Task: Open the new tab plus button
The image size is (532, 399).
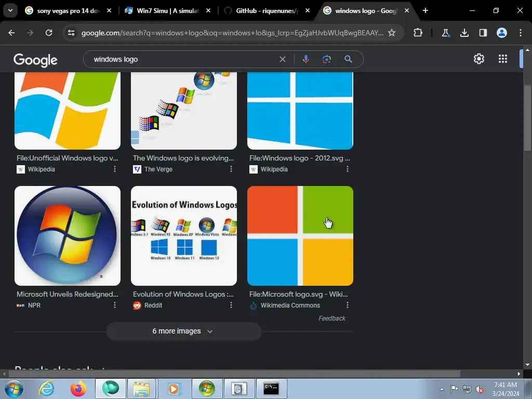Action: point(425,10)
